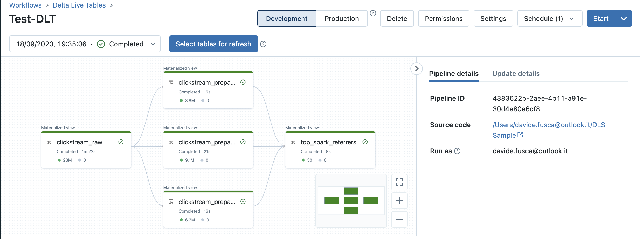Switch to the Update details tab

(516, 74)
